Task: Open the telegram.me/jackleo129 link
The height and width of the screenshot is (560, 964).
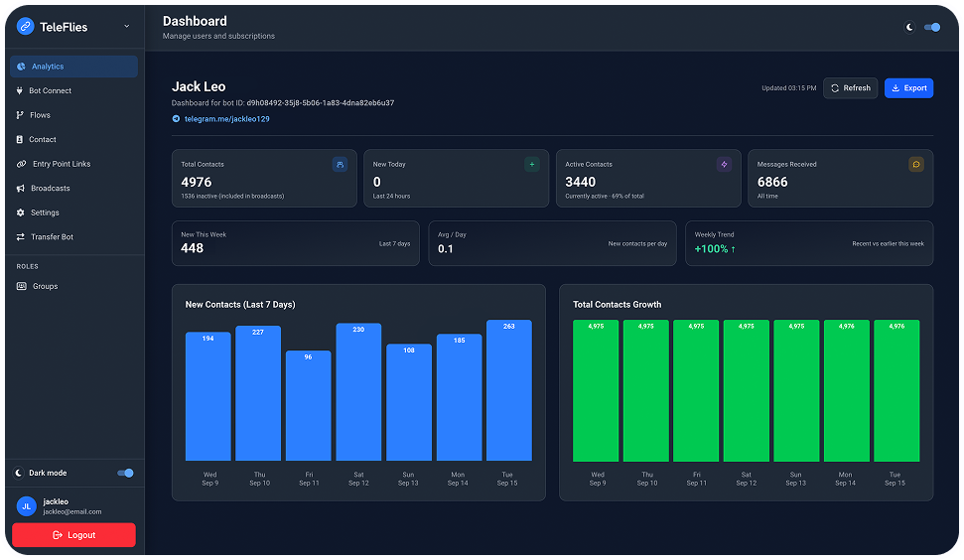Action: coord(227,119)
